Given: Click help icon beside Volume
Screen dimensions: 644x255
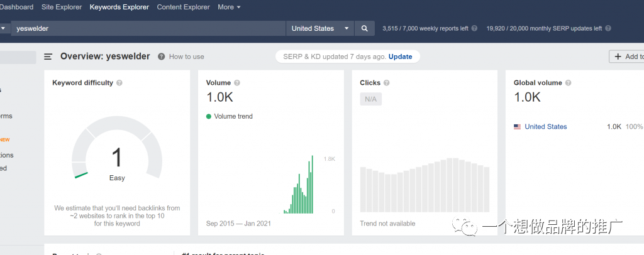Looking at the screenshot, I should 237,83.
